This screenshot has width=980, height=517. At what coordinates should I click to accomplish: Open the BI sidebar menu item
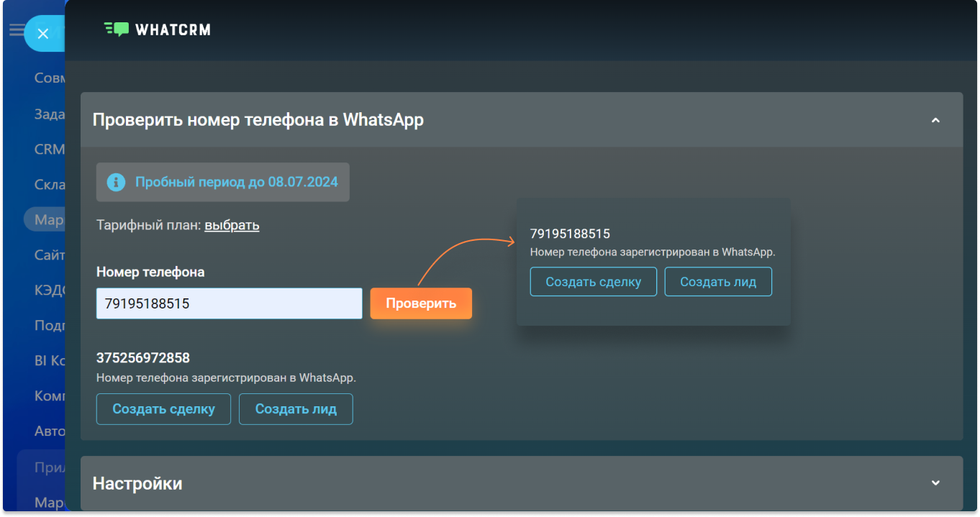click(49, 360)
